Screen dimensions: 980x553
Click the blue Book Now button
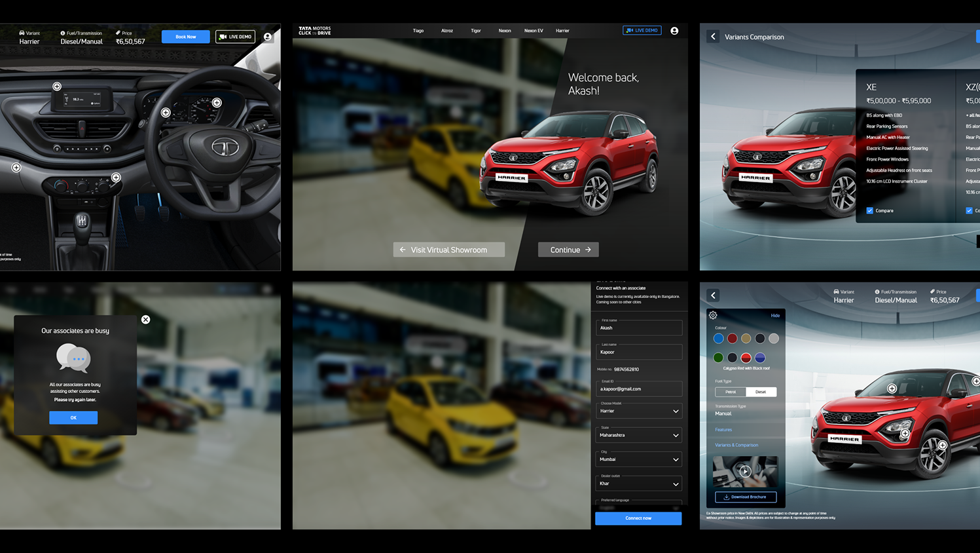click(186, 37)
